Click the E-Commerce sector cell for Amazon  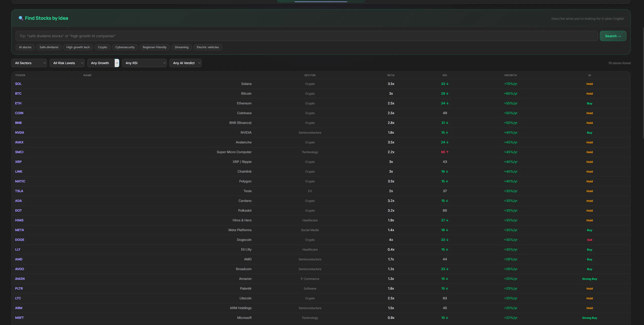point(310,279)
